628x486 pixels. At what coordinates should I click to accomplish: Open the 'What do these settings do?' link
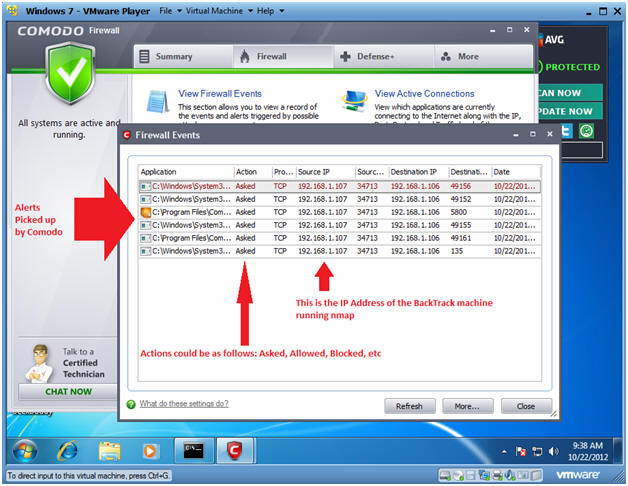[184, 403]
